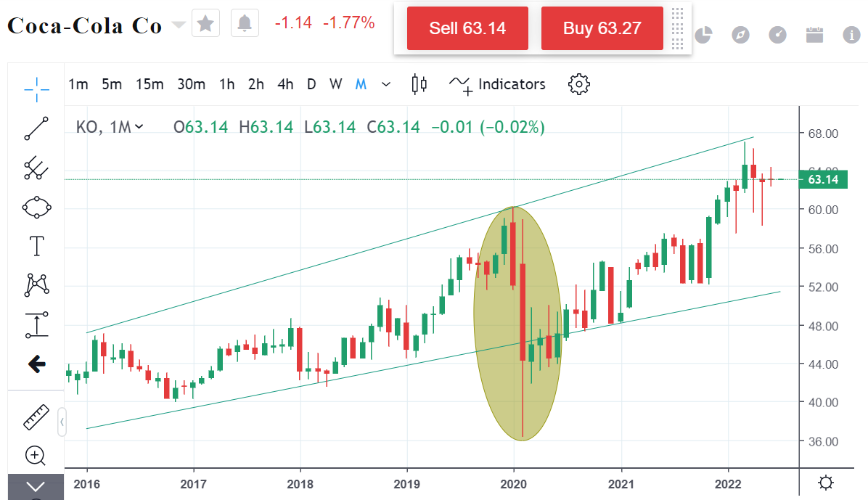Select the 4h timeframe
The width and height of the screenshot is (868, 500).
[285, 84]
